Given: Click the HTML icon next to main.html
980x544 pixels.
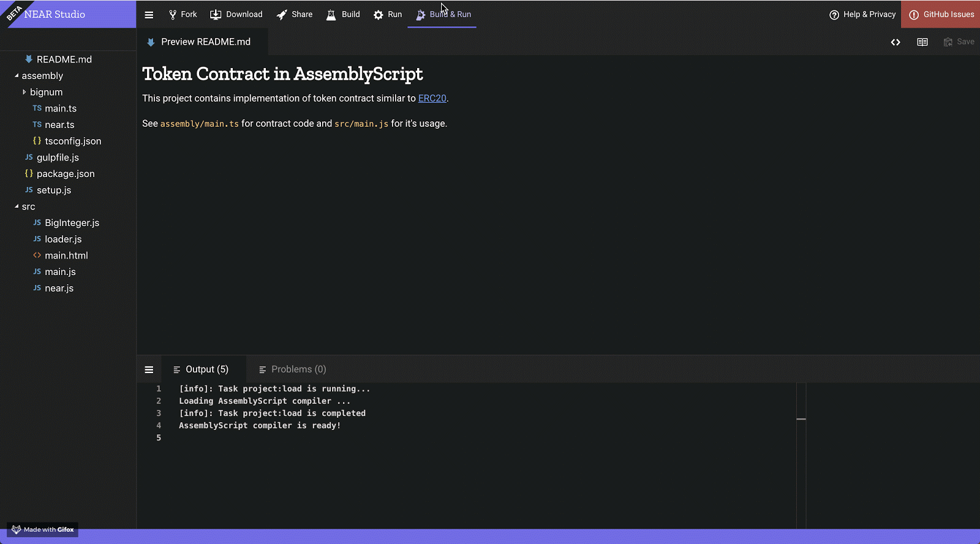Looking at the screenshot, I should pos(37,255).
